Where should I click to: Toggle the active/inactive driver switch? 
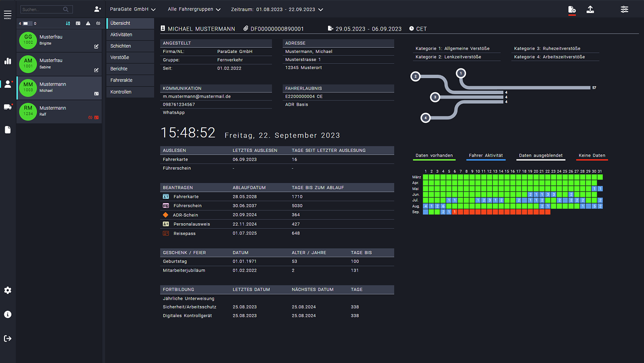tap(27, 24)
